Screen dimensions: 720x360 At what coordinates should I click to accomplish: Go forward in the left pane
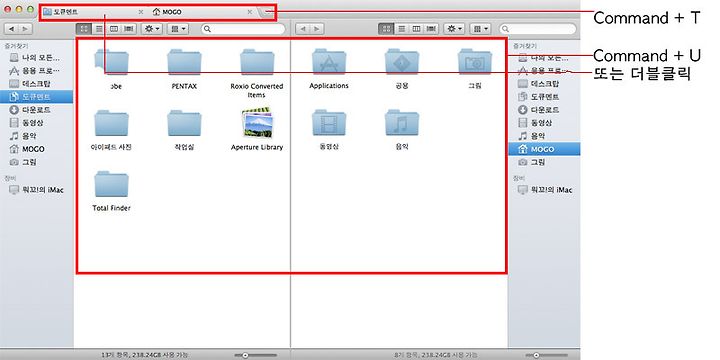coord(25,29)
